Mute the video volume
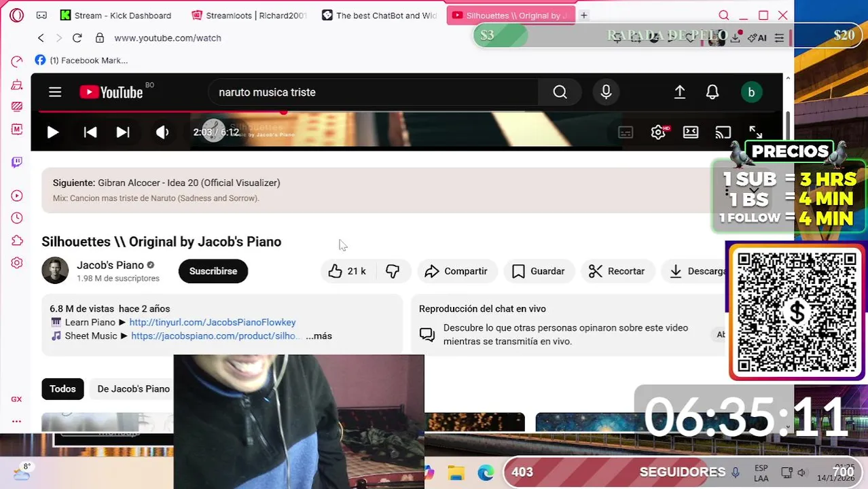This screenshot has height=489, width=868. (x=162, y=132)
